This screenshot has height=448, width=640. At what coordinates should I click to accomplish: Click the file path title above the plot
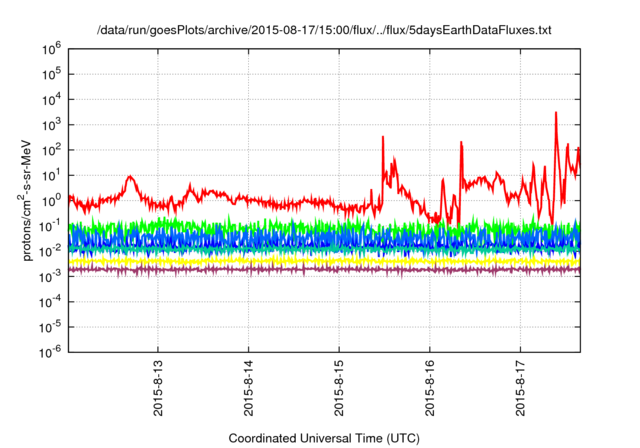tap(324, 31)
